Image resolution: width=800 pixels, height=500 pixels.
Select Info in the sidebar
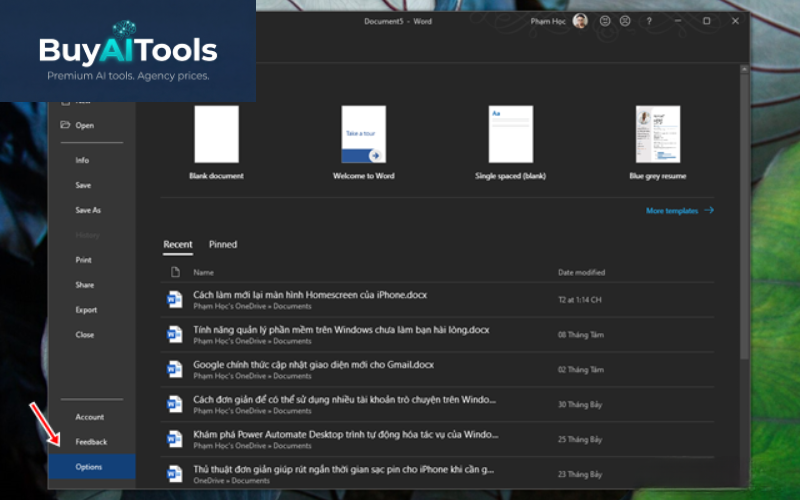pos(82,160)
